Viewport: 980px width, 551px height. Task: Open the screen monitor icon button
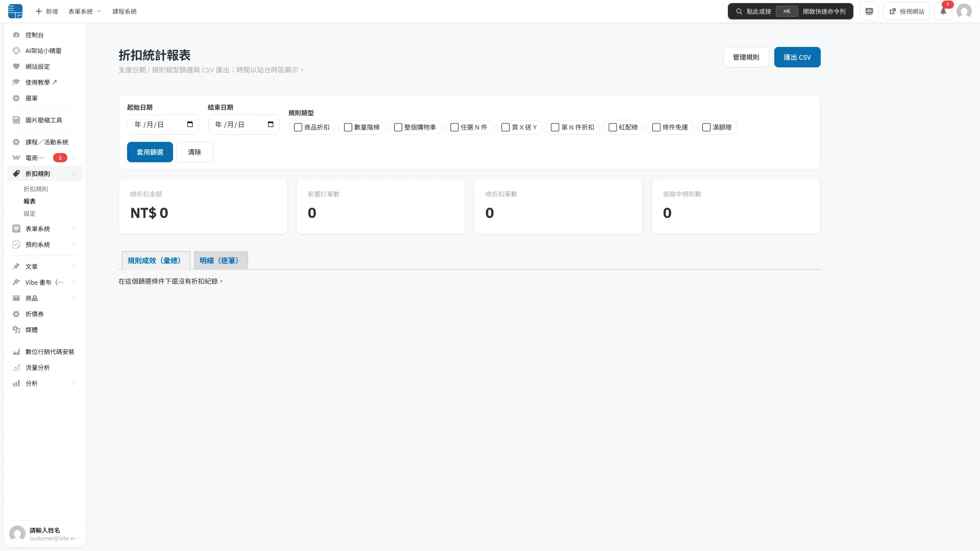pos(869,11)
